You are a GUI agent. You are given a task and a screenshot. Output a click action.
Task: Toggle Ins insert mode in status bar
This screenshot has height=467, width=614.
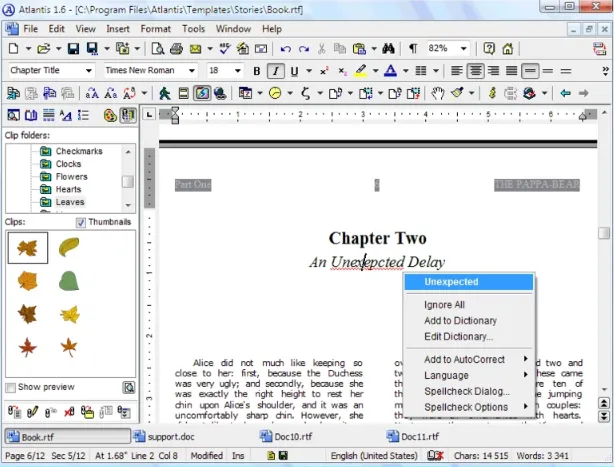click(x=238, y=456)
